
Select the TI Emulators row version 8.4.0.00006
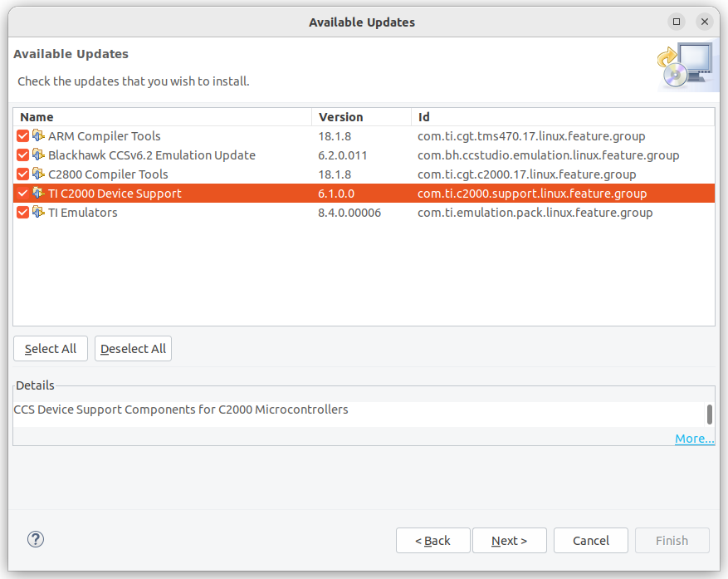coord(349,213)
